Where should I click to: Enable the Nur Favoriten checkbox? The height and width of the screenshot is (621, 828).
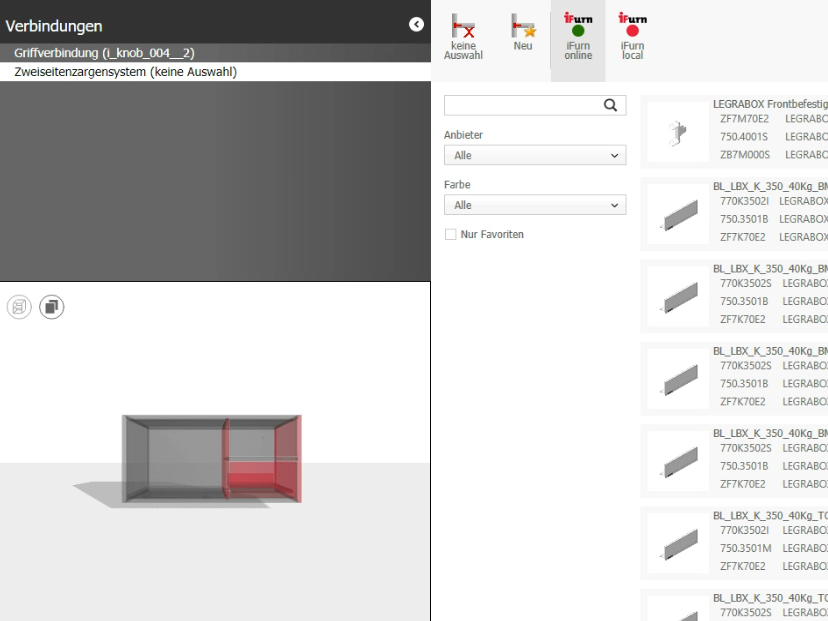450,234
